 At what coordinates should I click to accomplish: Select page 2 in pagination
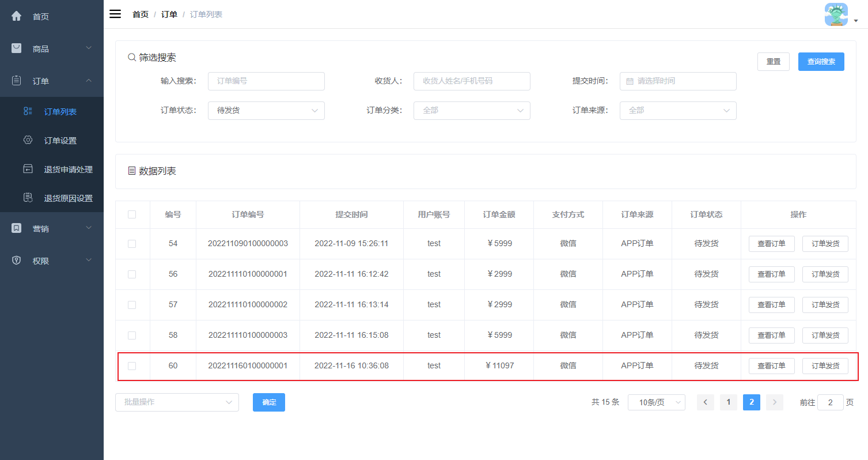click(x=752, y=402)
